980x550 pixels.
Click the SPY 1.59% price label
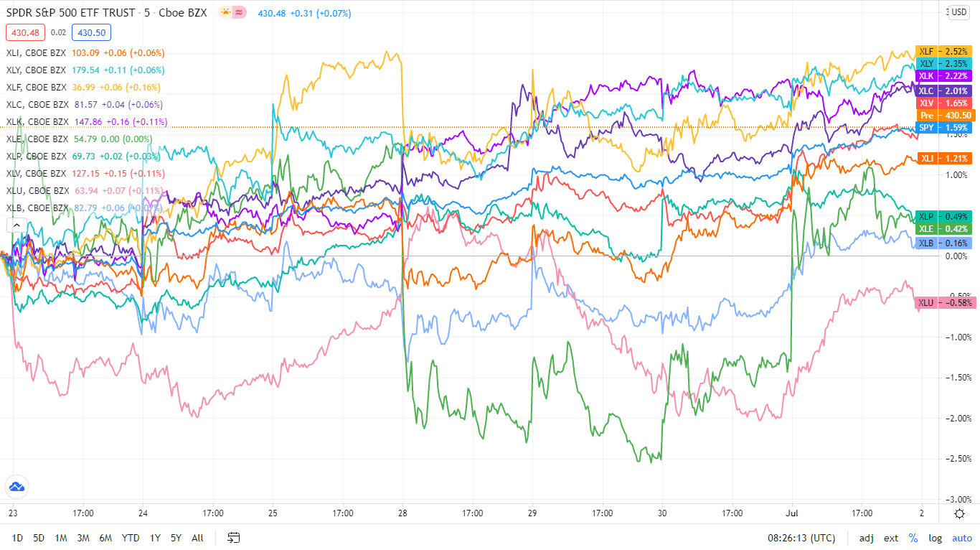tap(943, 128)
